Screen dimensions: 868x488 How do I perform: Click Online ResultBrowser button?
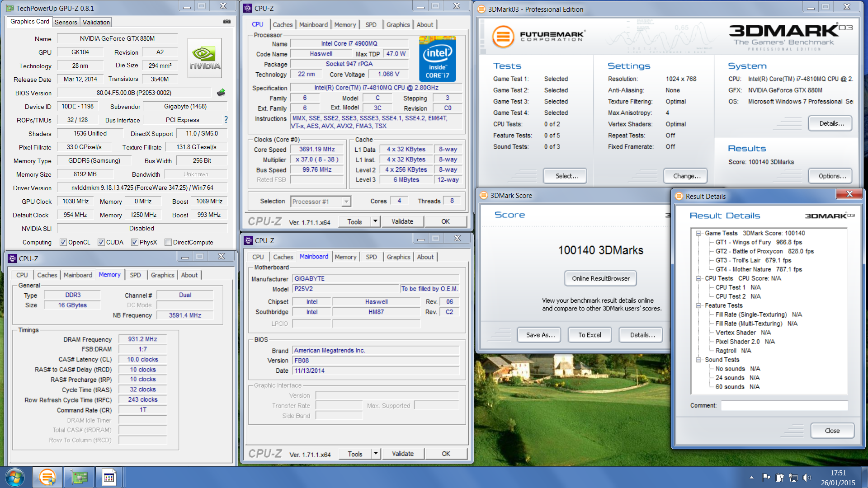click(x=600, y=278)
